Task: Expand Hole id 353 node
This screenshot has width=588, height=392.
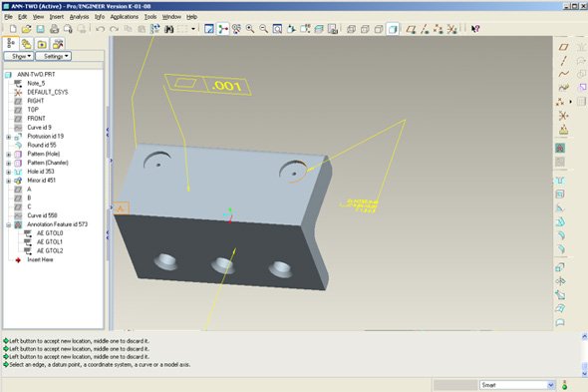Action: pyautogui.click(x=9, y=172)
